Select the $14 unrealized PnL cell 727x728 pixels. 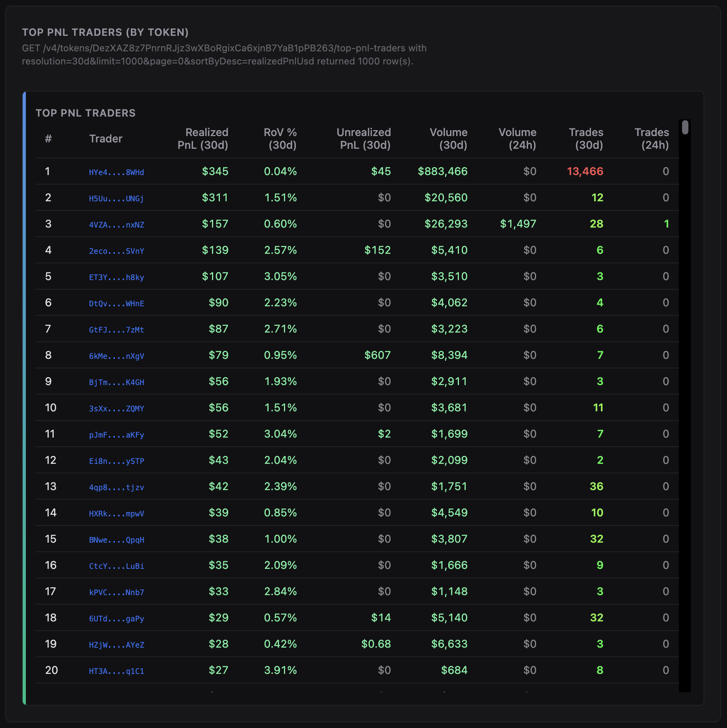point(381,618)
